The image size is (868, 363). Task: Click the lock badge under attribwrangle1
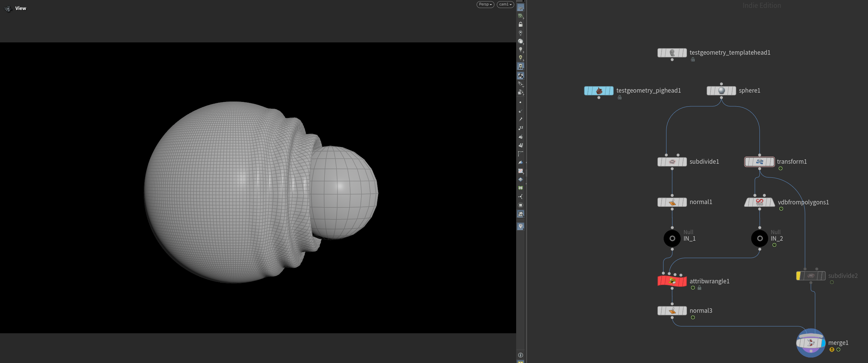pos(700,288)
